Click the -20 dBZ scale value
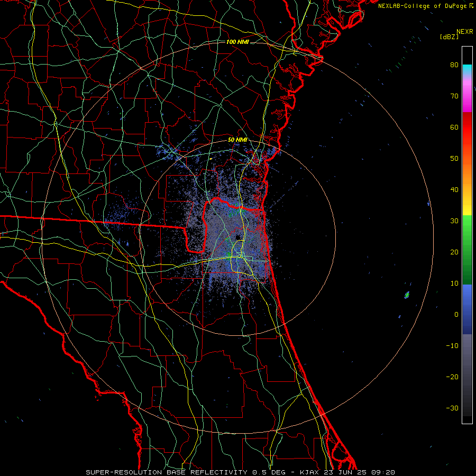The width and height of the screenshot is (476, 476). (452, 377)
